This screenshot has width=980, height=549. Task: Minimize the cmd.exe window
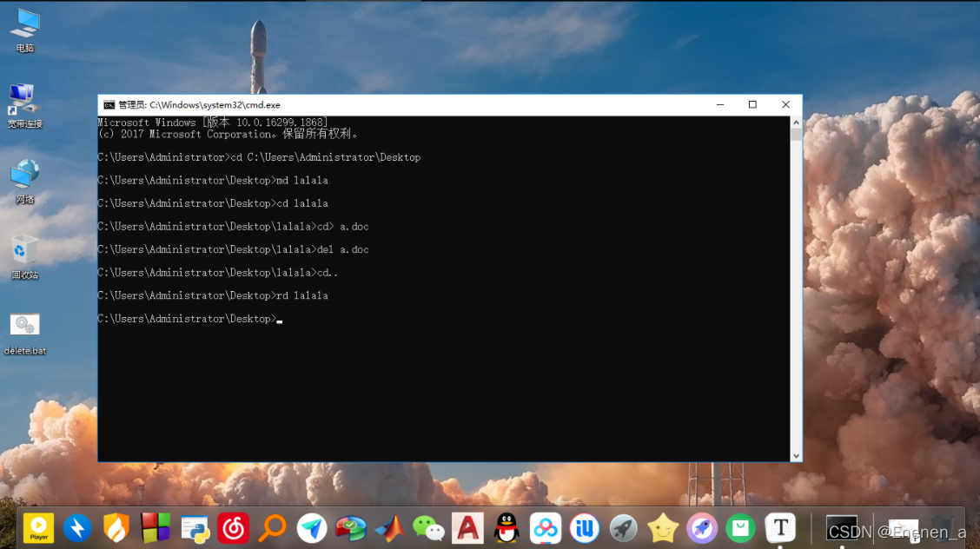click(x=719, y=105)
